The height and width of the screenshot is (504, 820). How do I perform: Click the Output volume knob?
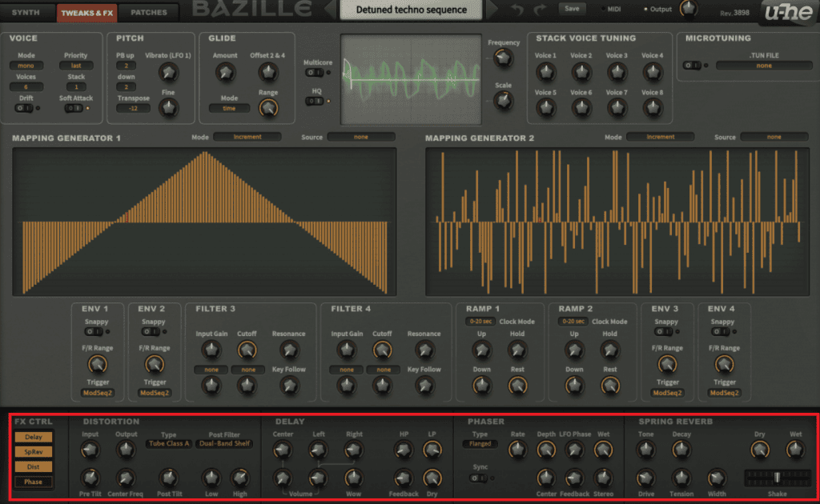[x=687, y=9]
